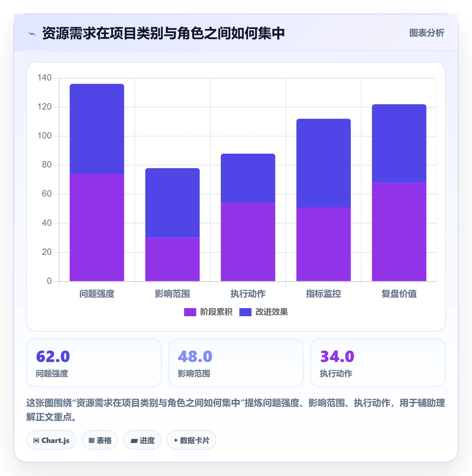Viewport: 472px width, 476px height.
Task: Click the bar icon in 进度 chip
Action: [x=134, y=441]
